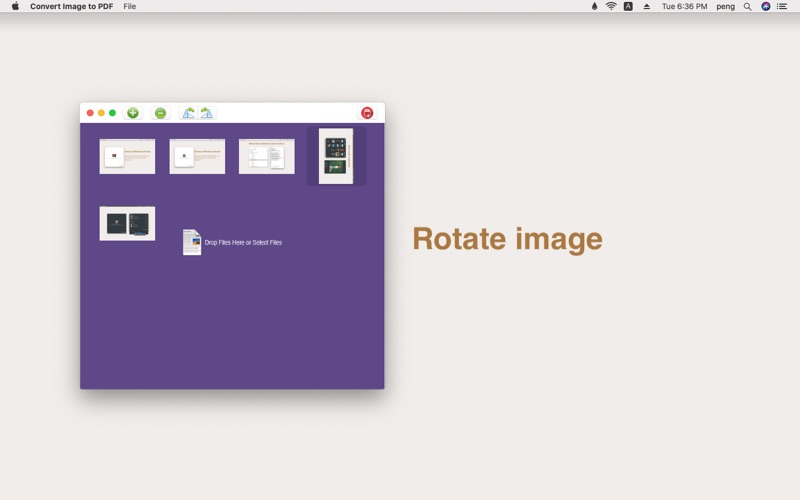Click the eject icon in menu bar

click(x=646, y=6)
